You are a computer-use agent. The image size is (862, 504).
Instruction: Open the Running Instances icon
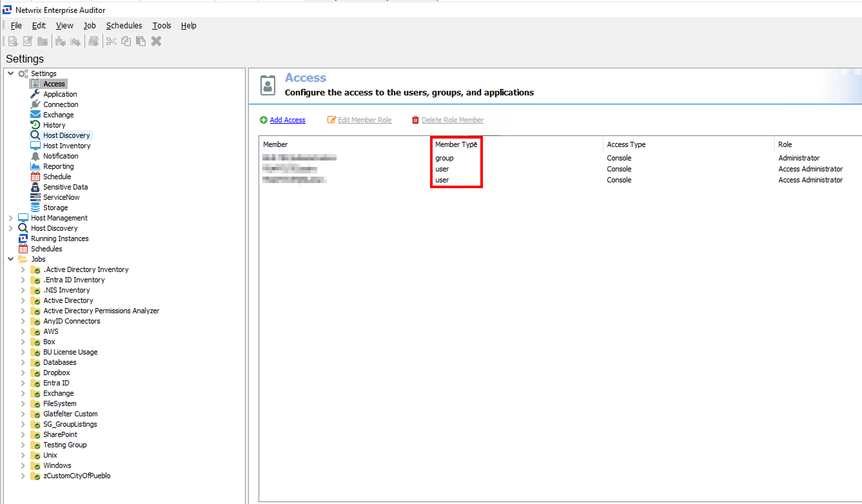click(23, 238)
